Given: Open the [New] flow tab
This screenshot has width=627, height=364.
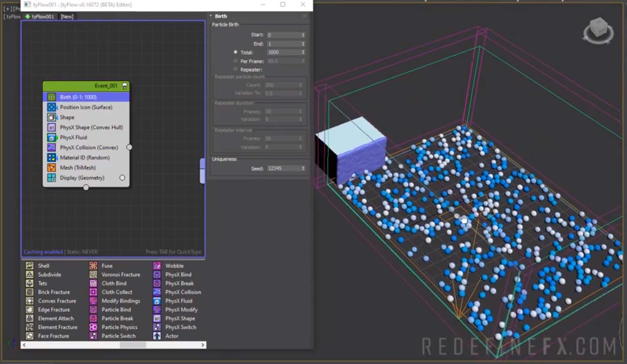Looking at the screenshot, I should point(67,17).
